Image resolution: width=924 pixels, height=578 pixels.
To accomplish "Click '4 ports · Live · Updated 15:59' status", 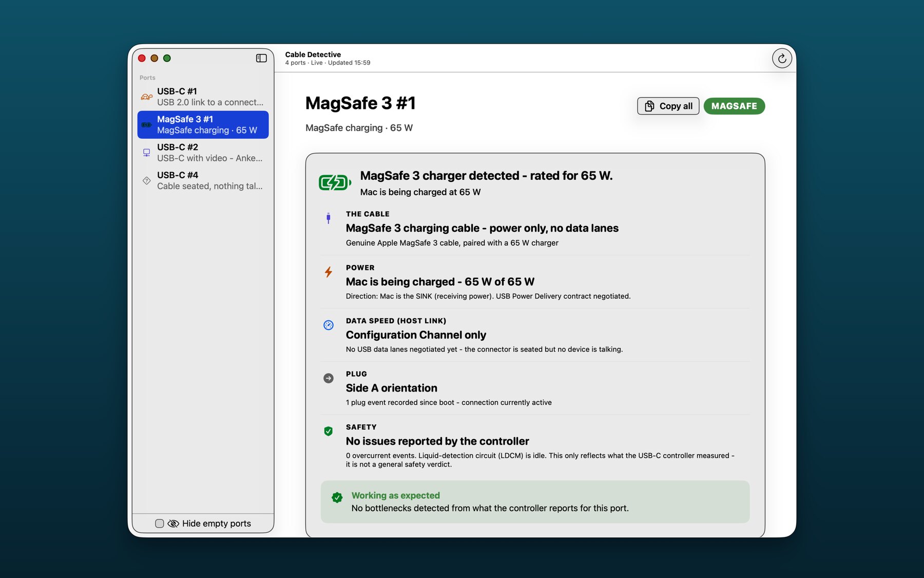I will point(328,63).
